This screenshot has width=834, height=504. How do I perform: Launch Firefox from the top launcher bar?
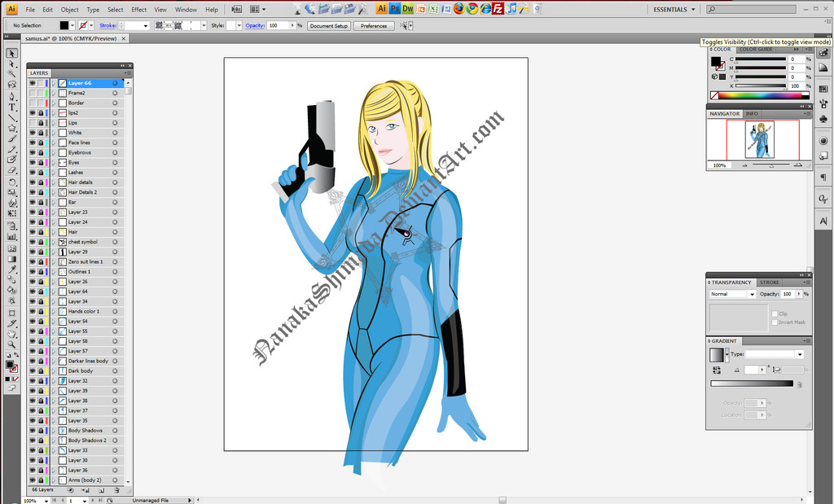(459, 9)
